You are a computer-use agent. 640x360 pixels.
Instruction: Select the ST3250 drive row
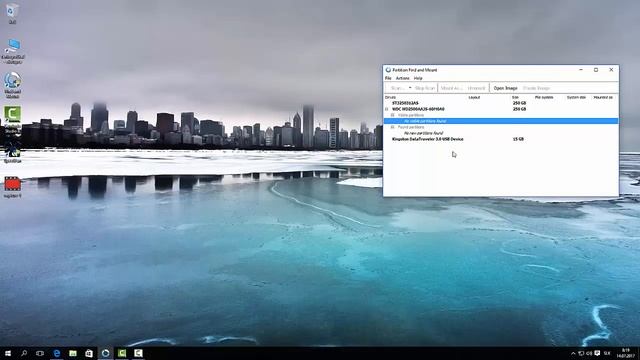pos(501,103)
